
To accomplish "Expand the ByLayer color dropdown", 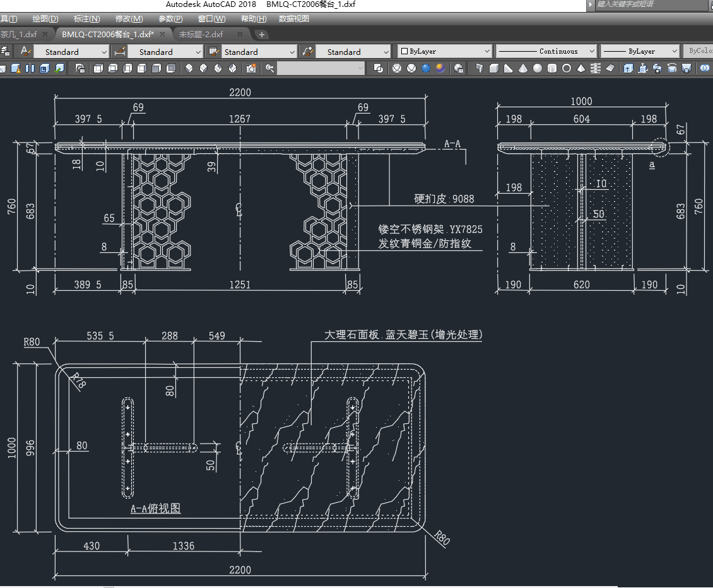I will pyautogui.click(x=445, y=51).
